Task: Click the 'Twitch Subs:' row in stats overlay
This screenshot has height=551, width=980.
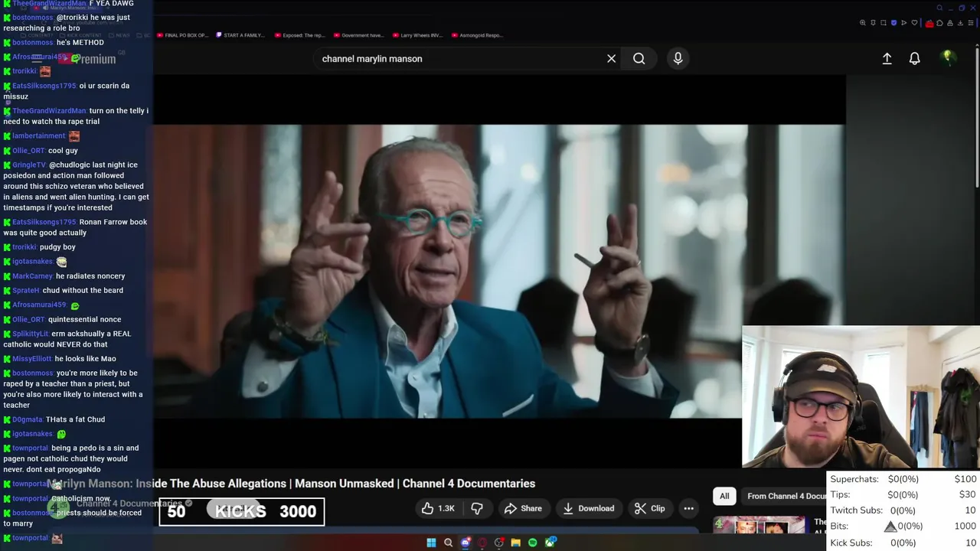Action: pos(903,510)
